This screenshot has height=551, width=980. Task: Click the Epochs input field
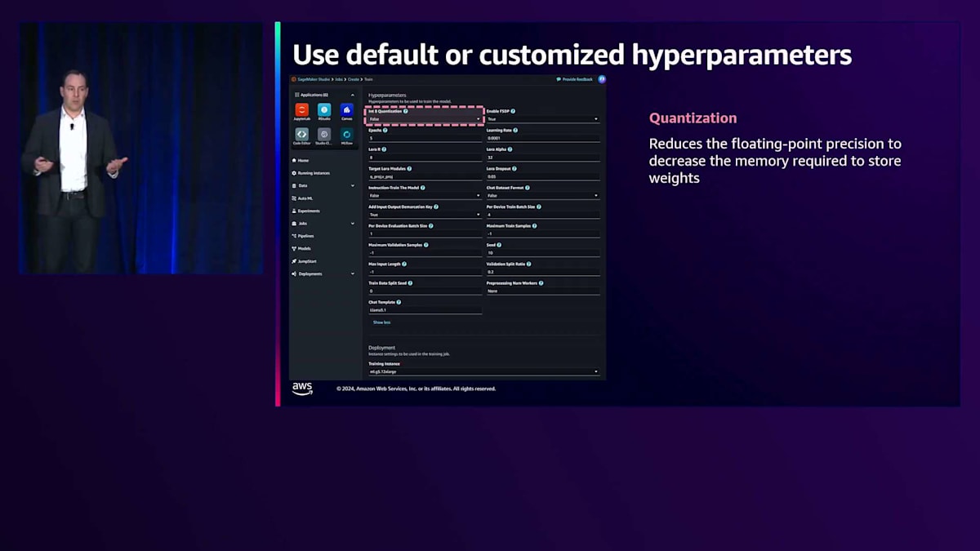coord(425,138)
